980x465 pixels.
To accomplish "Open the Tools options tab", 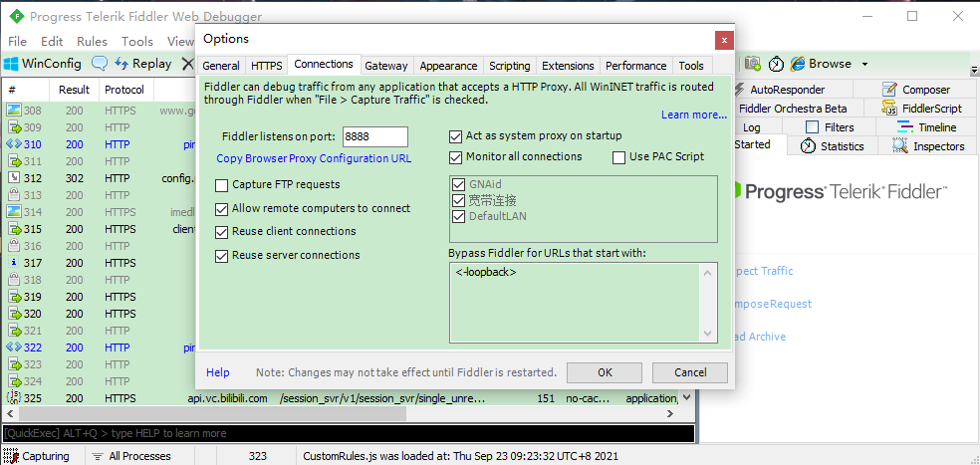I will tap(691, 66).
